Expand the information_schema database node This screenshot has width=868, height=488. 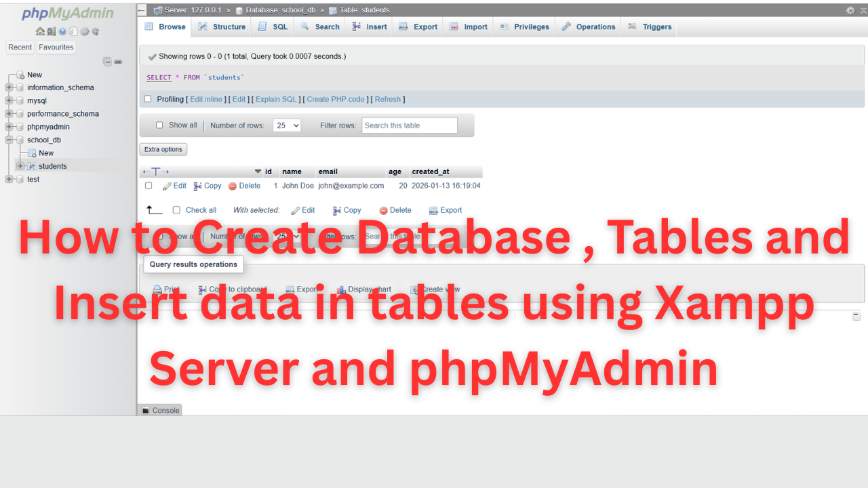coord(9,87)
